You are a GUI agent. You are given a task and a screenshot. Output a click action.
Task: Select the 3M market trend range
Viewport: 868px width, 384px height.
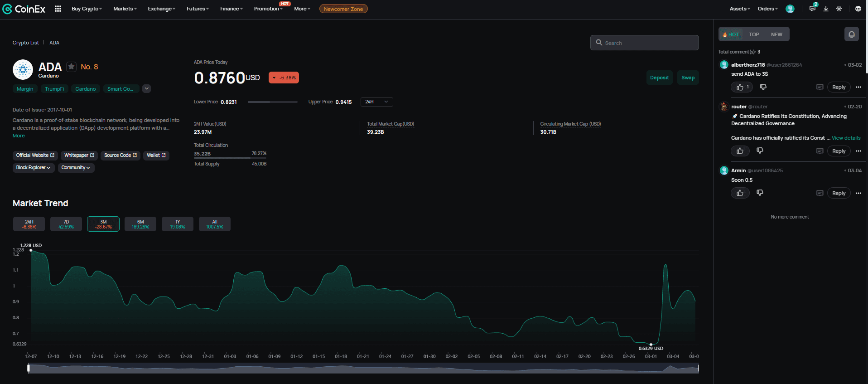pyautogui.click(x=103, y=224)
